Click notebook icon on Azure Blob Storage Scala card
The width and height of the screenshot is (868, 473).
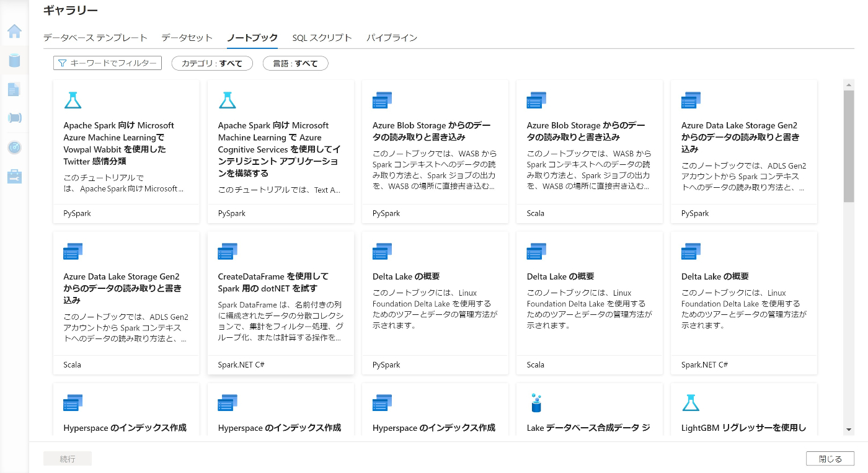[x=536, y=100]
